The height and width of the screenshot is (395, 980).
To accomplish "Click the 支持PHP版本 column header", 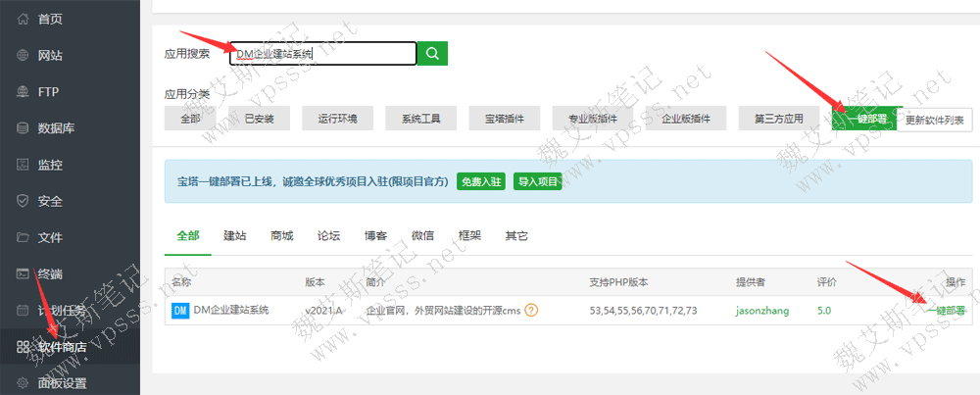I will click(618, 282).
